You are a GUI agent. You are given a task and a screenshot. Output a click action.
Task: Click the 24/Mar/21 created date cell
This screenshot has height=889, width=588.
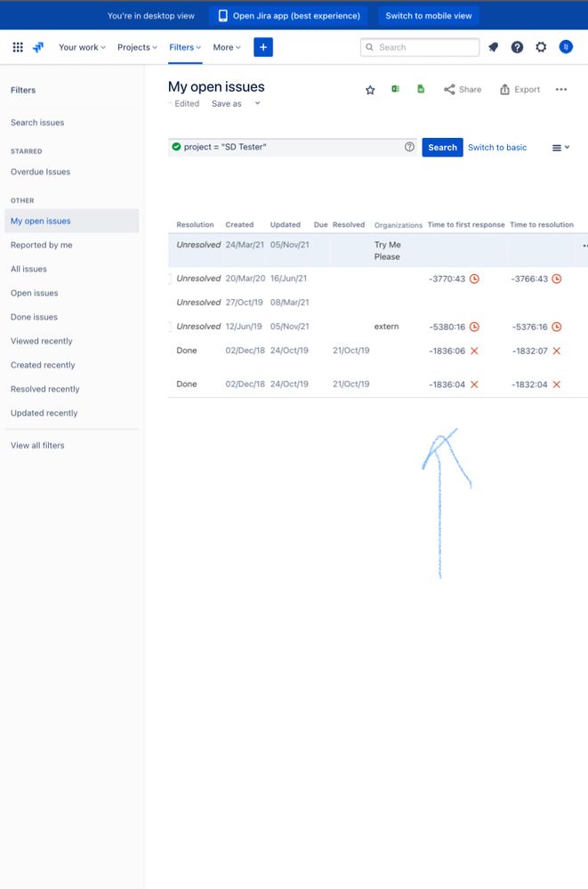[x=245, y=245]
